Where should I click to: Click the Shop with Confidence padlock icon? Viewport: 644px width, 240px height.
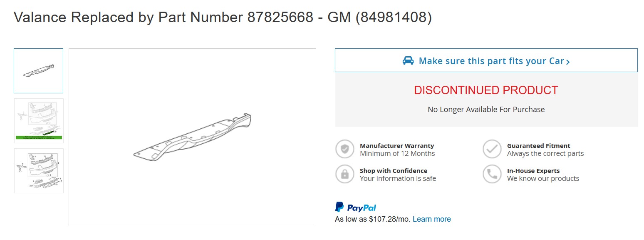[x=345, y=174]
